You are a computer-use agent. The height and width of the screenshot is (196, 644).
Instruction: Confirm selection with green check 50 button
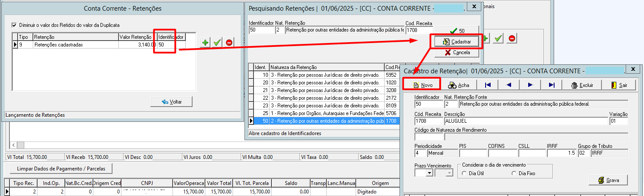pos(457,31)
